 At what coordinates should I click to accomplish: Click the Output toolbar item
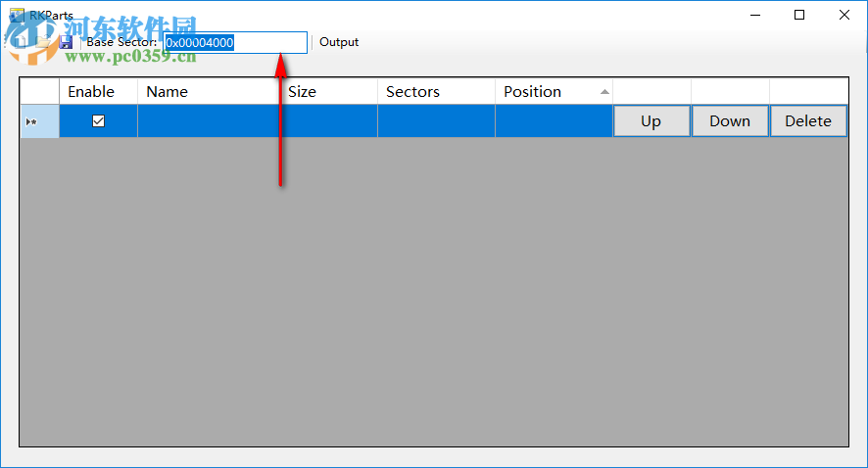[339, 42]
